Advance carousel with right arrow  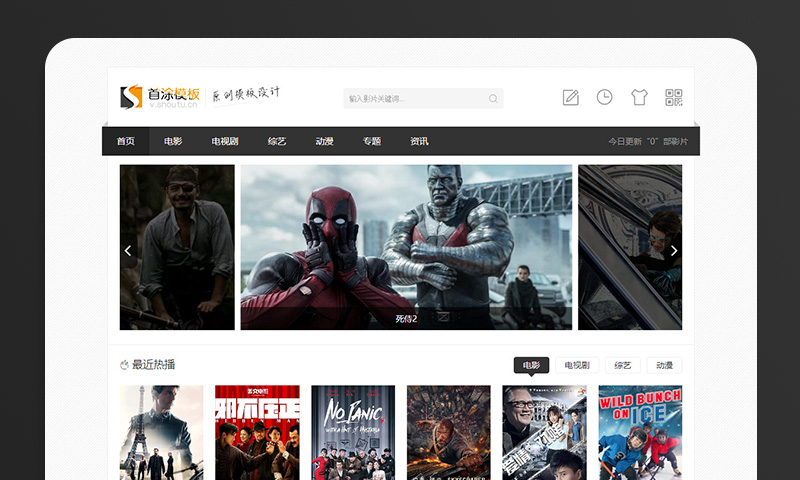pos(673,251)
